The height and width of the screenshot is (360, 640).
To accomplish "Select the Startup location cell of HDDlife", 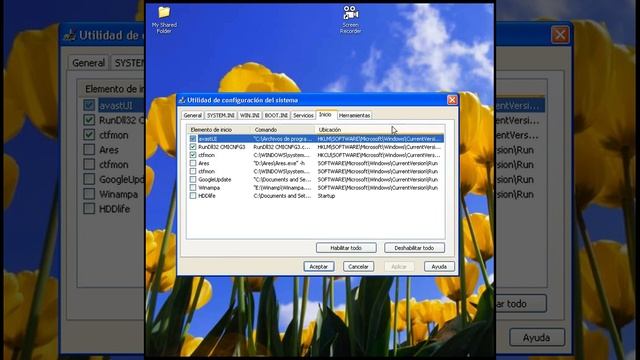I will pyautogui.click(x=326, y=196).
